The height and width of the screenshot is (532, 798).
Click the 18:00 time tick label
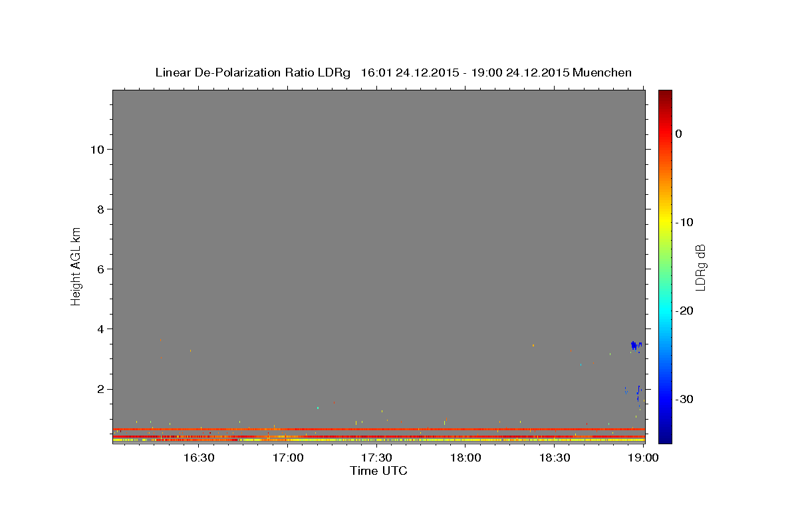click(465, 458)
